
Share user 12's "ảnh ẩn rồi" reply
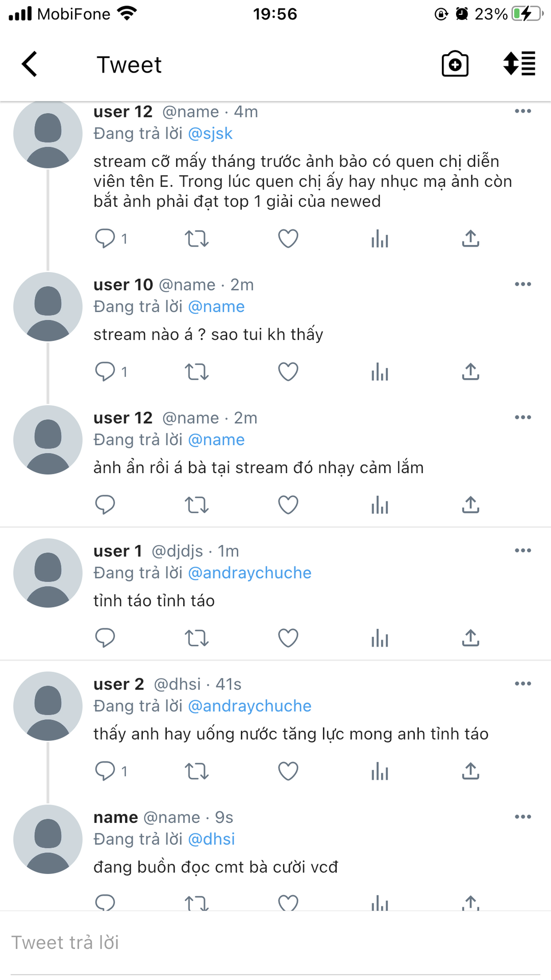pos(470,505)
